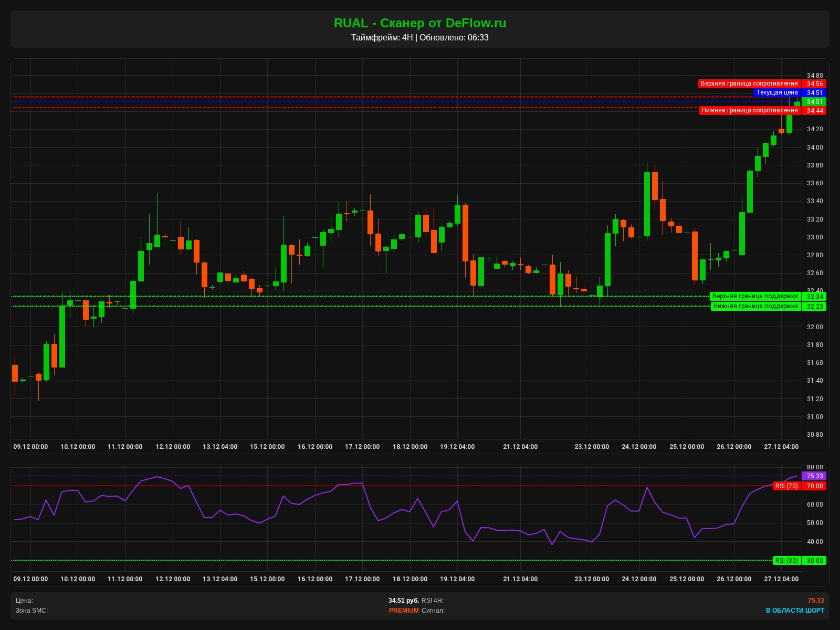The width and height of the screenshot is (840, 630).
Task: Click the green lower support boundary label
Action: (x=755, y=306)
